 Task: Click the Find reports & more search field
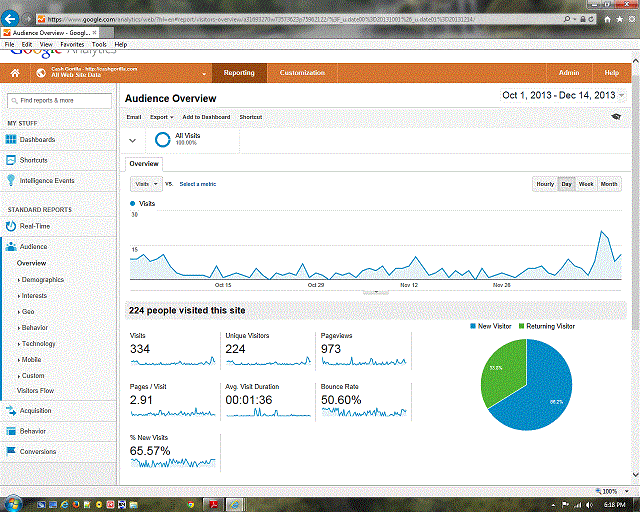coord(59,100)
